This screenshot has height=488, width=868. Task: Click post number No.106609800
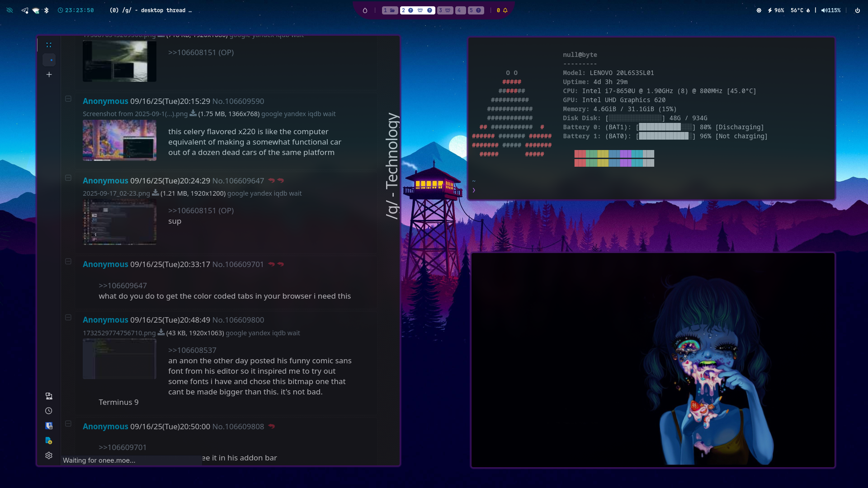pyautogui.click(x=238, y=319)
